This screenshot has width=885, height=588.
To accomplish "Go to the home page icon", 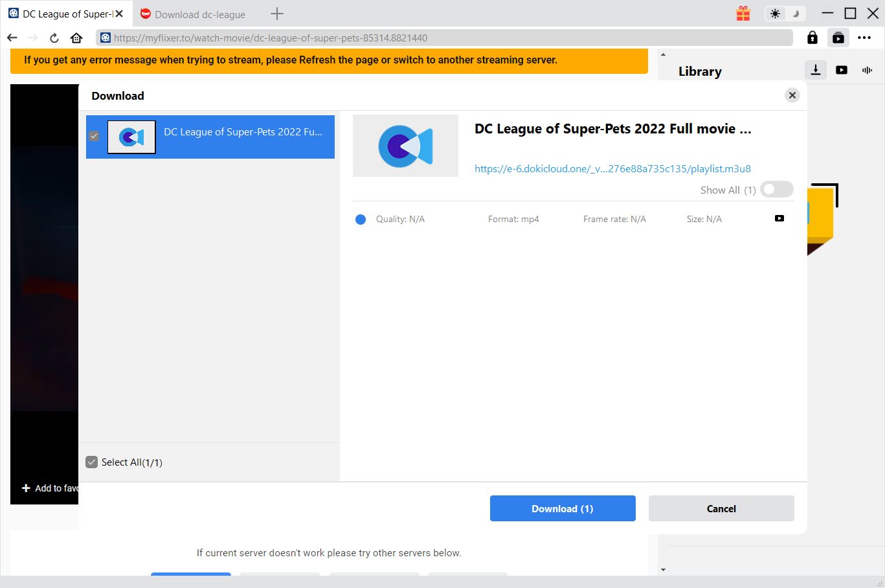I will pyautogui.click(x=76, y=38).
